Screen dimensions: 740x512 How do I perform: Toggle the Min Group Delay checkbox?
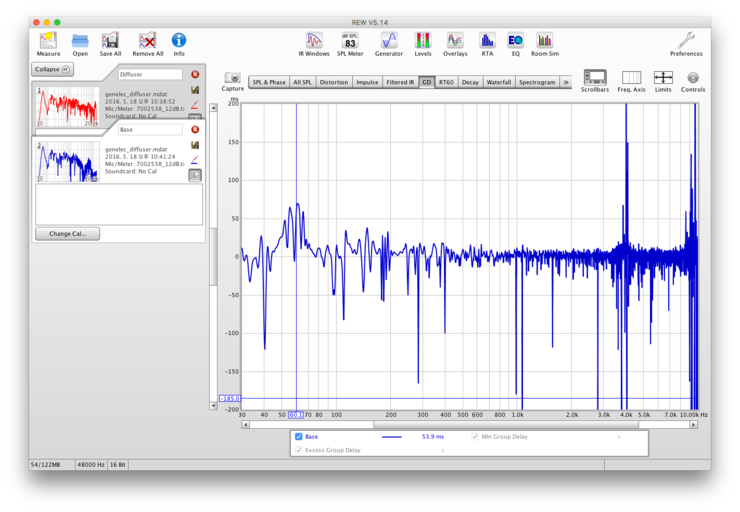(x=475, y=437)
